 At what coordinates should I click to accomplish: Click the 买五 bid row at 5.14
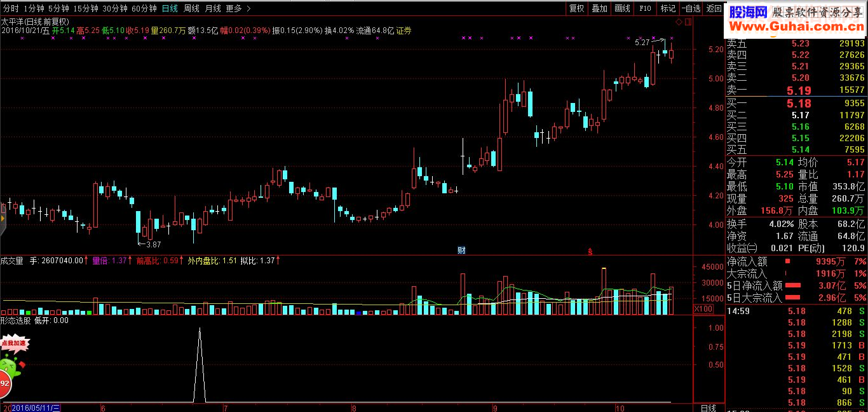pyautogui.click(x=796, y=149)
